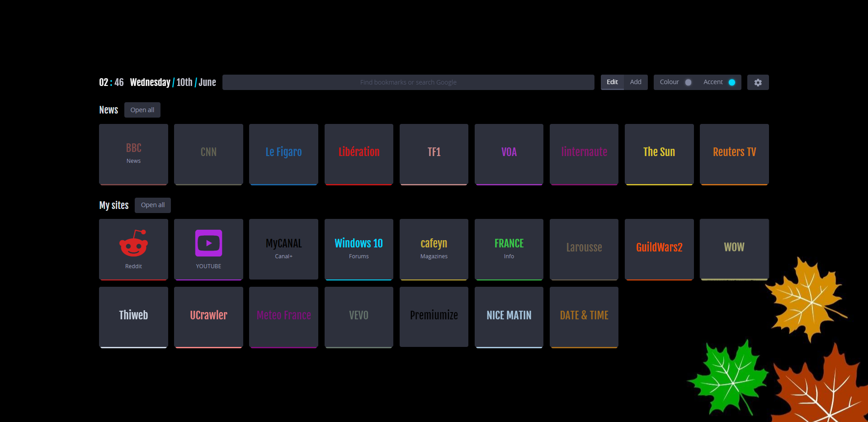The width and height of the screenshot is (868, 422).
Task: Open the VEVO tile
Action: (x=359, y=318)
